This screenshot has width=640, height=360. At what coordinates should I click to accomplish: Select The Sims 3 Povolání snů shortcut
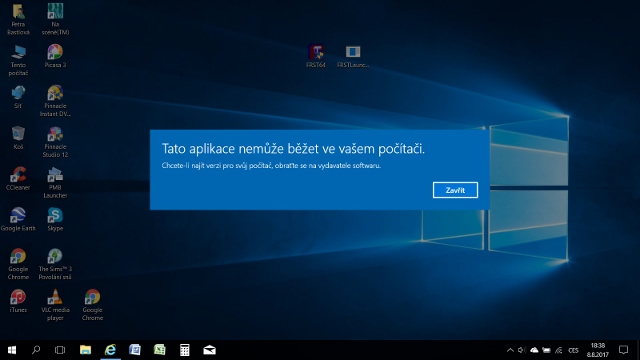55,264
